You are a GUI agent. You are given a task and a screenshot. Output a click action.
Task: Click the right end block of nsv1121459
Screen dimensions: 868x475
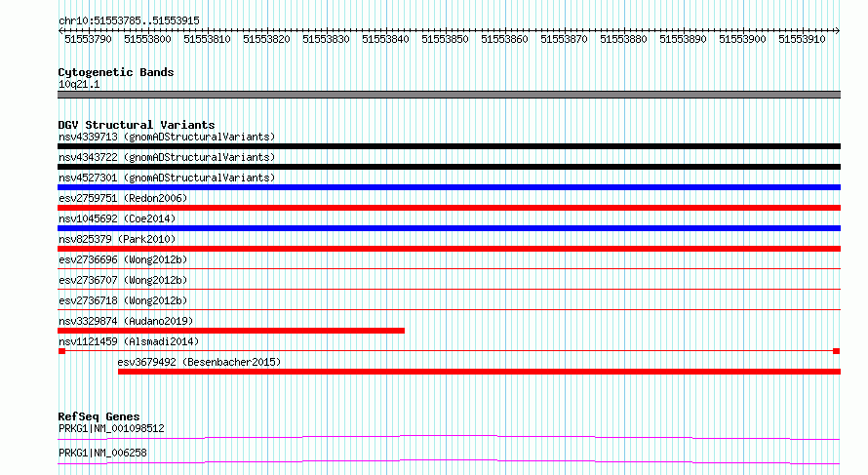pyautogui.click(x=837, y=351)
